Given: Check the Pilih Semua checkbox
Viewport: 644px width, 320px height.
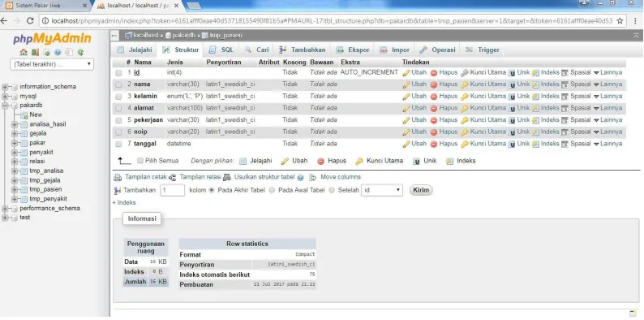Looking at the screenshot, I should pyautogui.click(x=140, y=161).
